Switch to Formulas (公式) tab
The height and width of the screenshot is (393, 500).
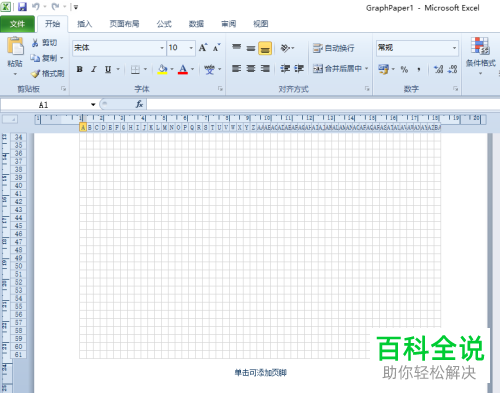tap(164, 24)
